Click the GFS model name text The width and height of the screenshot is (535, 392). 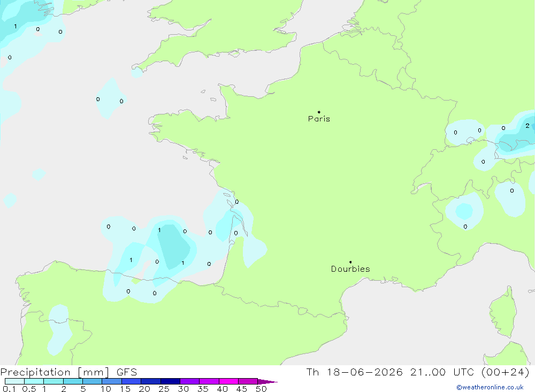[x=127, y=372]
